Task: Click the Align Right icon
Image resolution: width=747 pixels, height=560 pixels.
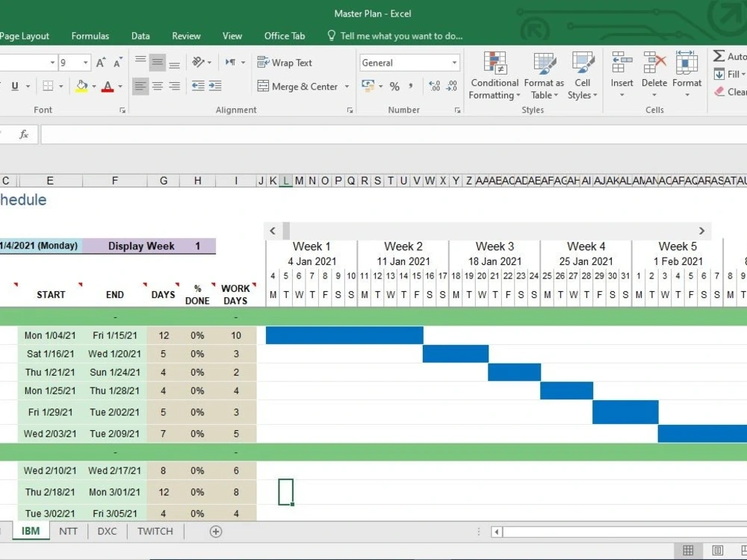Action: point(174,86)
